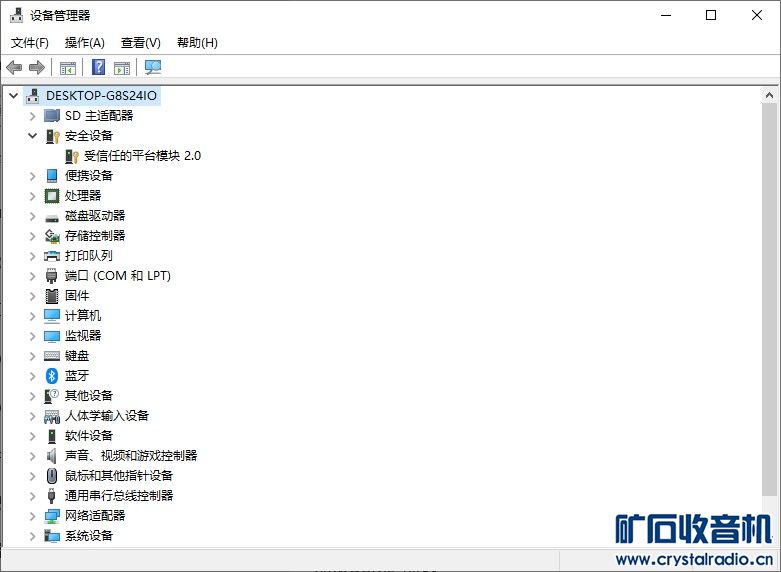Expand the SD 主适配器 node

[x=32, y=116]
